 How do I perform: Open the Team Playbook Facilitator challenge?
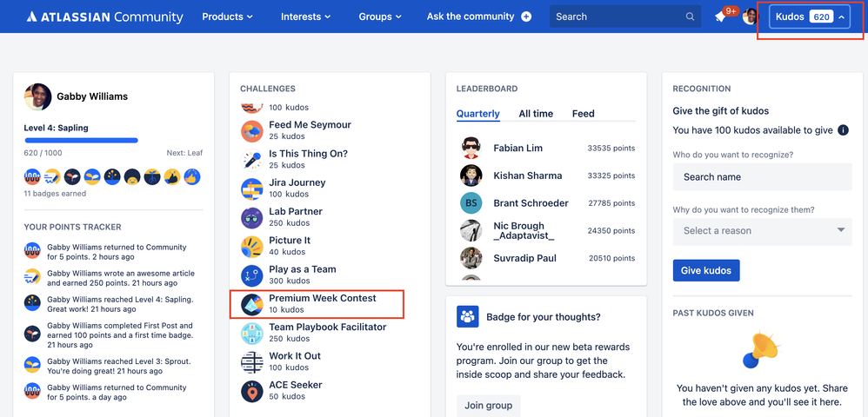tap(328, 327)
